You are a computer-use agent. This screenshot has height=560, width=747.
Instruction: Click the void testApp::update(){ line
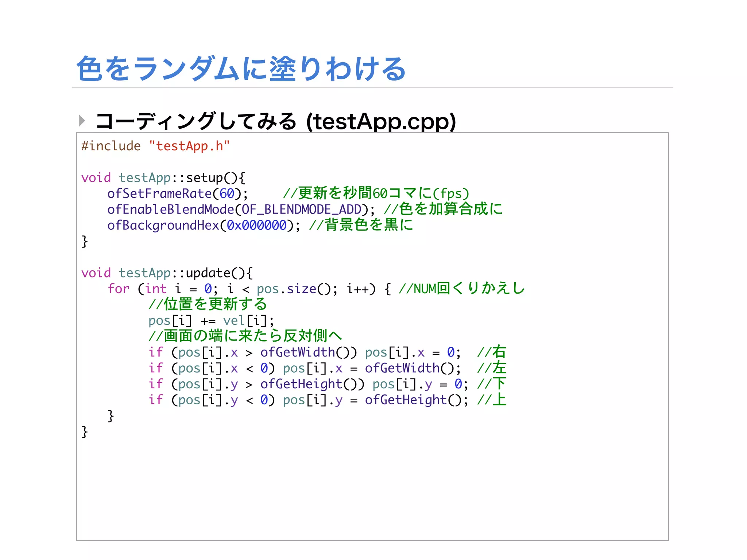[167, 273]
